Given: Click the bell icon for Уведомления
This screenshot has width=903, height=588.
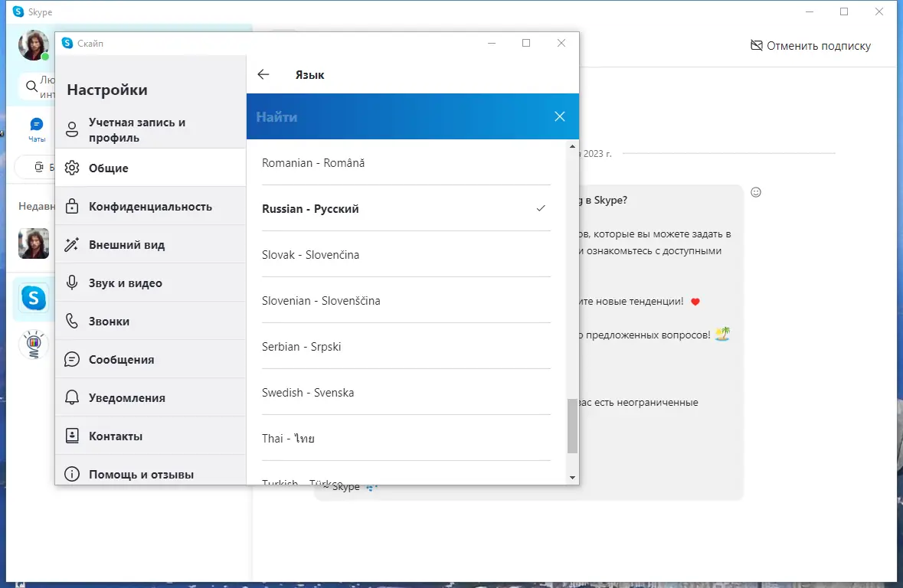Looking at the screenshot, I should pos(72,397).
